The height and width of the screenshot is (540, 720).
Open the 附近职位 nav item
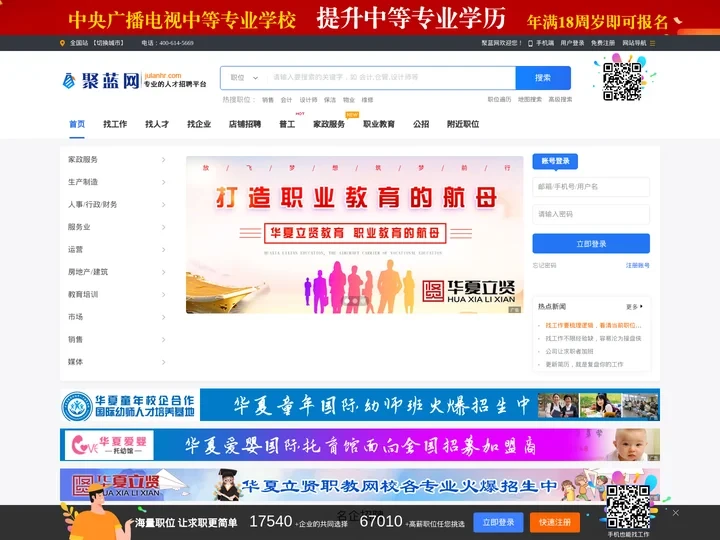(463, 124)
